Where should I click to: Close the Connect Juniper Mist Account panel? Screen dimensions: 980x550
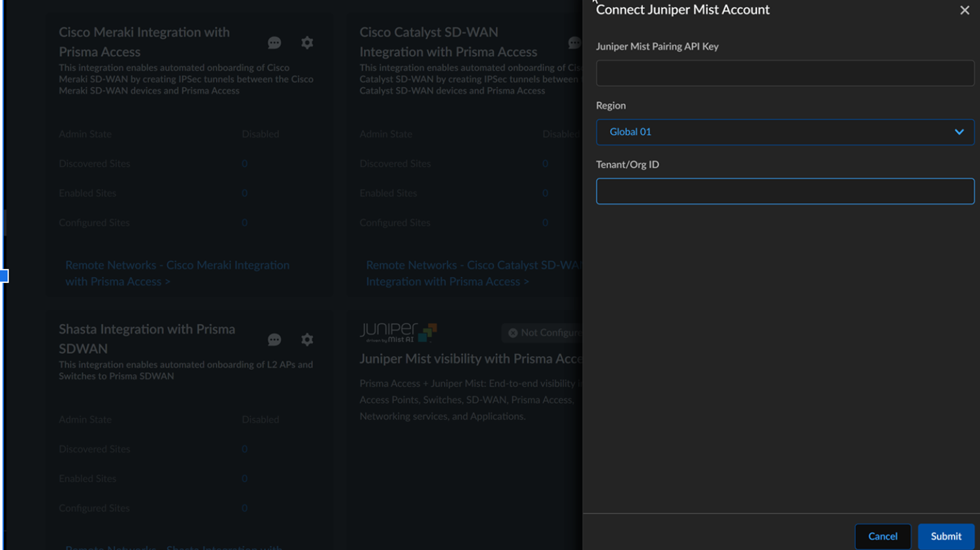964,10
